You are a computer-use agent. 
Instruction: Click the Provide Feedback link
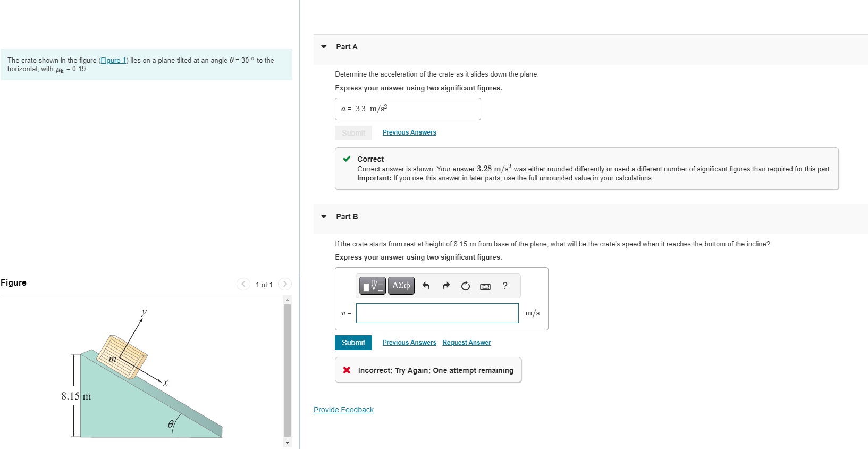pos(343,410)
